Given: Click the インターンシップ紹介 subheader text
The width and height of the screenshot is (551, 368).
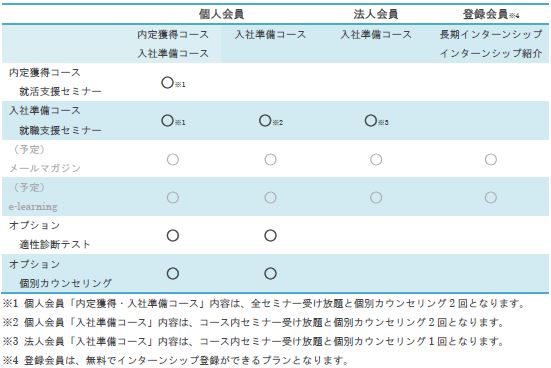Looking at the screenshot, I should tap(491, 53).
